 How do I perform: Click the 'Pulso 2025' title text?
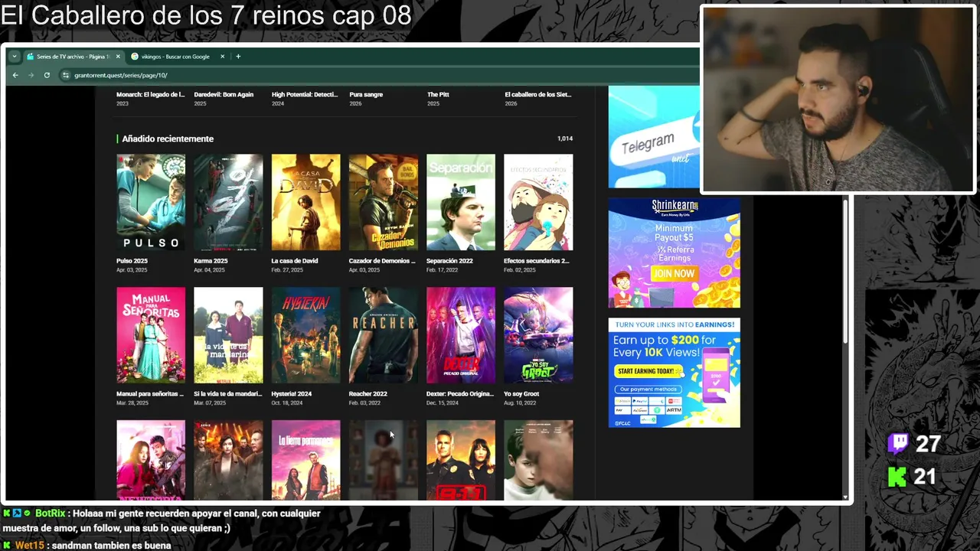pyautogui.click(x=132, y=261)
